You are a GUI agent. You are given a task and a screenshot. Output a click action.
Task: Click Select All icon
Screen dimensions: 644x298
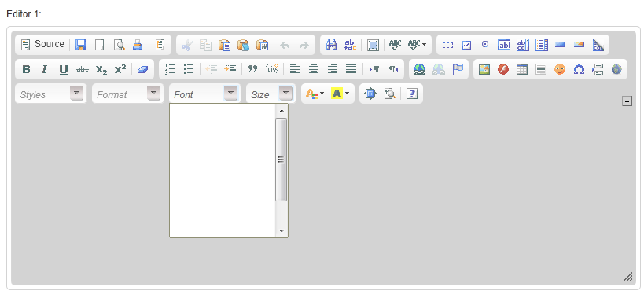point(373,45)
